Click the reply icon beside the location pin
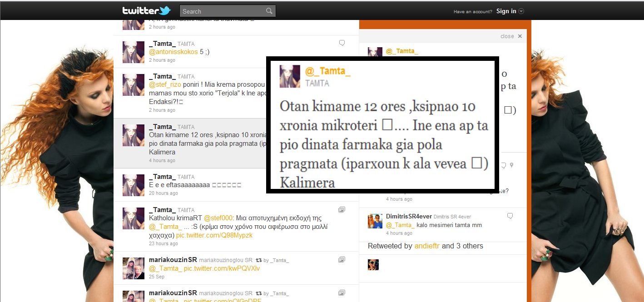The height and width of the screenshot is (302, 644). tap(503, 165)
